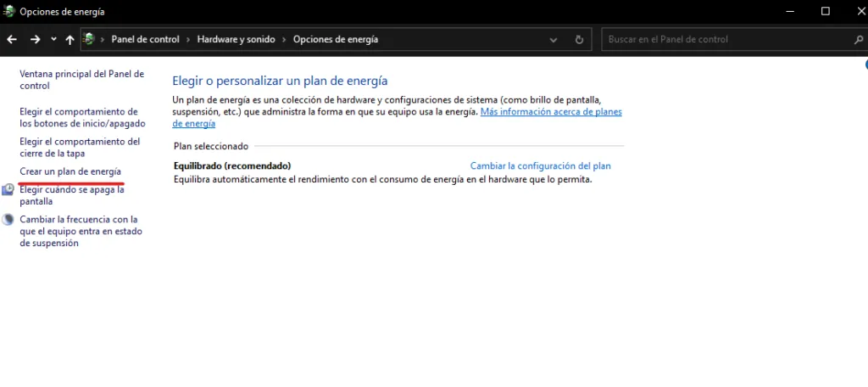Expand chevron after Panel de control
The image size is (868, 387).
click(x=188, y=39)
